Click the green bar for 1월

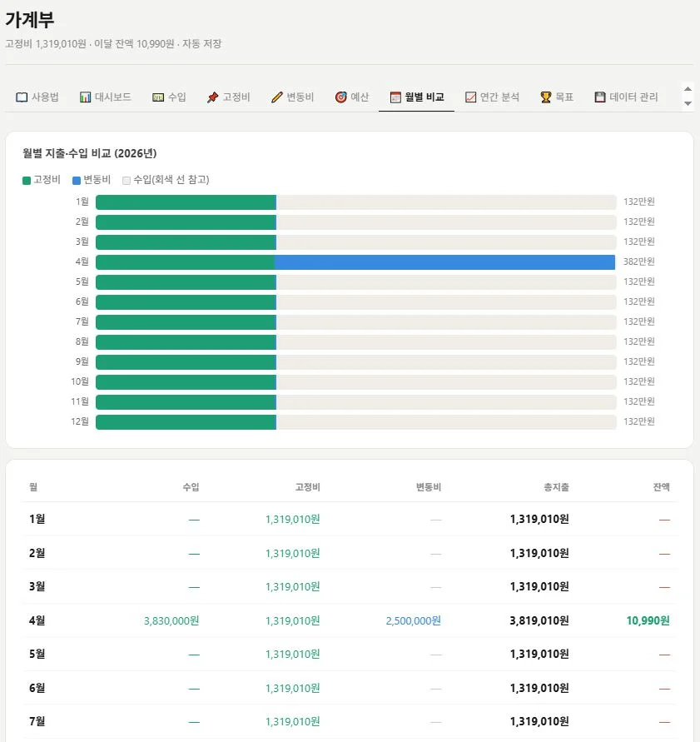[x=186, y=202]
